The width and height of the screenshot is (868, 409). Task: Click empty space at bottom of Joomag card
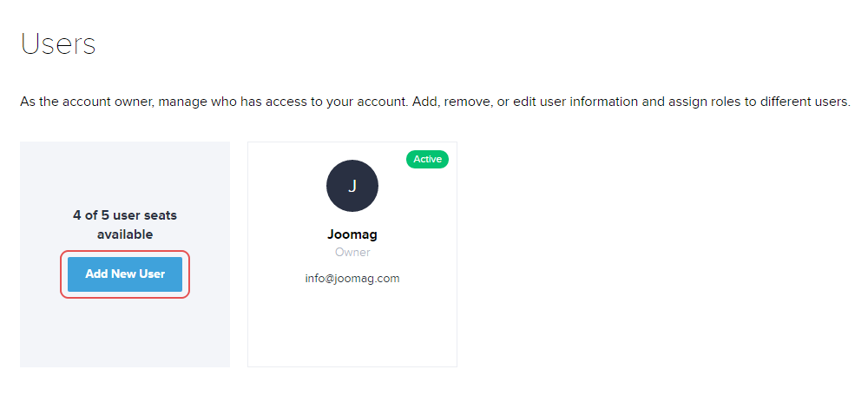tap(352, 334)
